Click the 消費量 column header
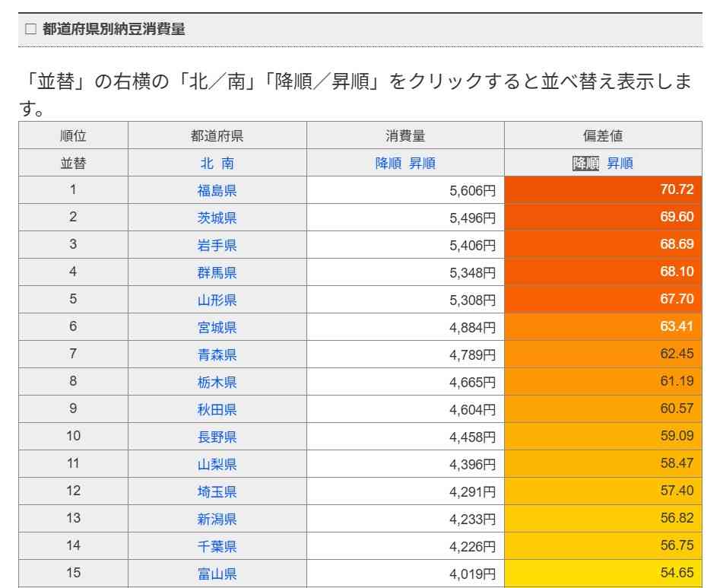Image resolution: width=720 pixels, height=588 pixels. (405, 135)
